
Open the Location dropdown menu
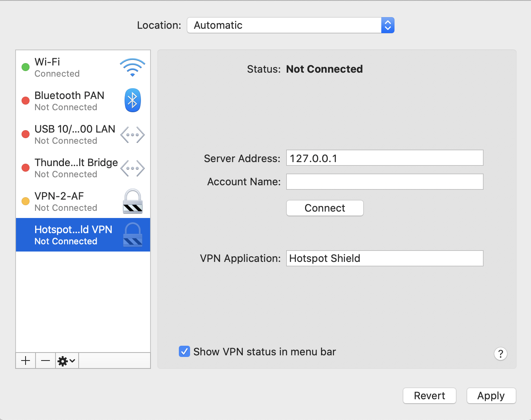291,25
